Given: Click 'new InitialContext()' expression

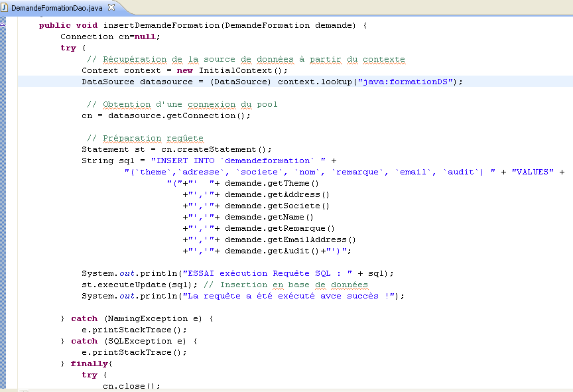Looking at the screenshot, I should pos(229,70).
